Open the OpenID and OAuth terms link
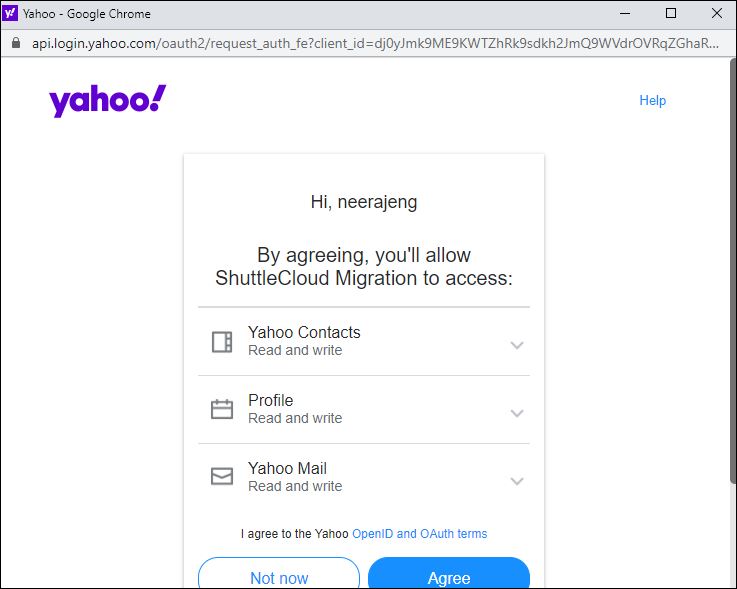The image size is (737, 589). pyautogui.click(x=419, y=534)
